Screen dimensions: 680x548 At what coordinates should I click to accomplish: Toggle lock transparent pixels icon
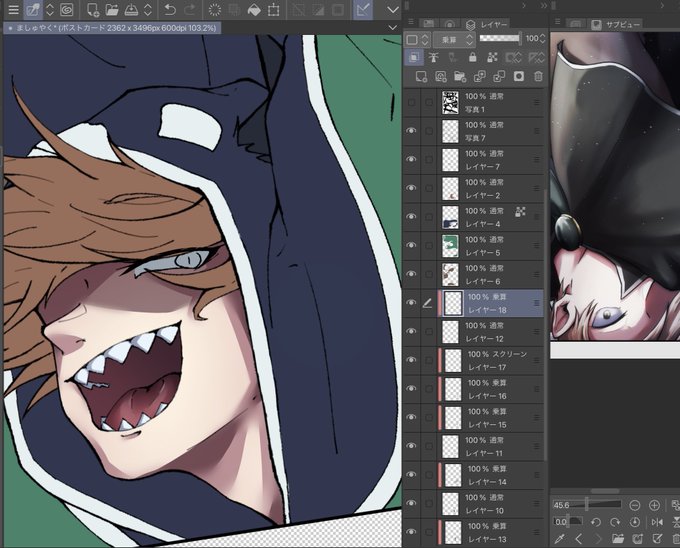(x=492, y=57)
